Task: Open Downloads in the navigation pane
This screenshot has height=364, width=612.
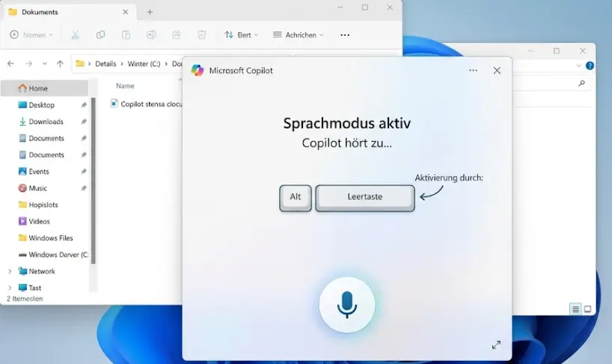Action: coord(46,122)
